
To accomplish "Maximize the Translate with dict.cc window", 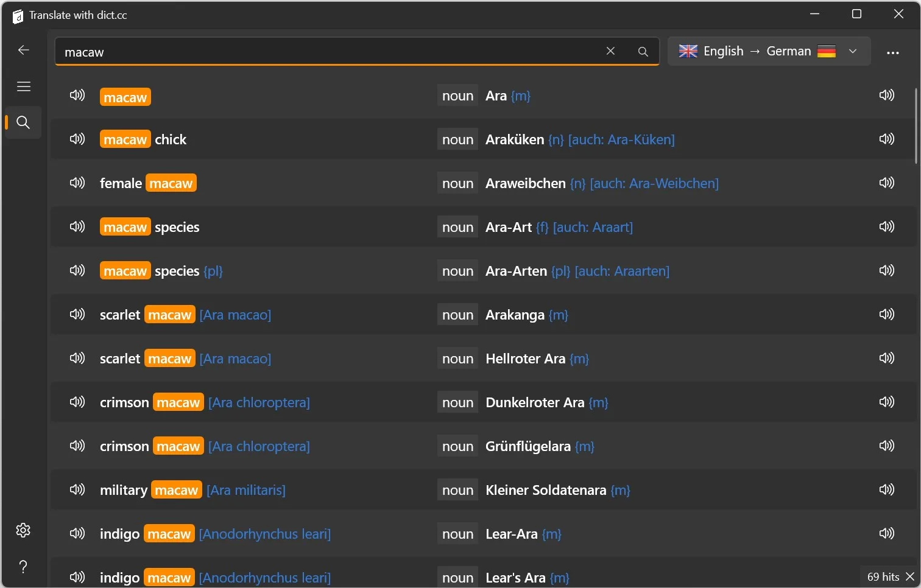I will point(856,14).
